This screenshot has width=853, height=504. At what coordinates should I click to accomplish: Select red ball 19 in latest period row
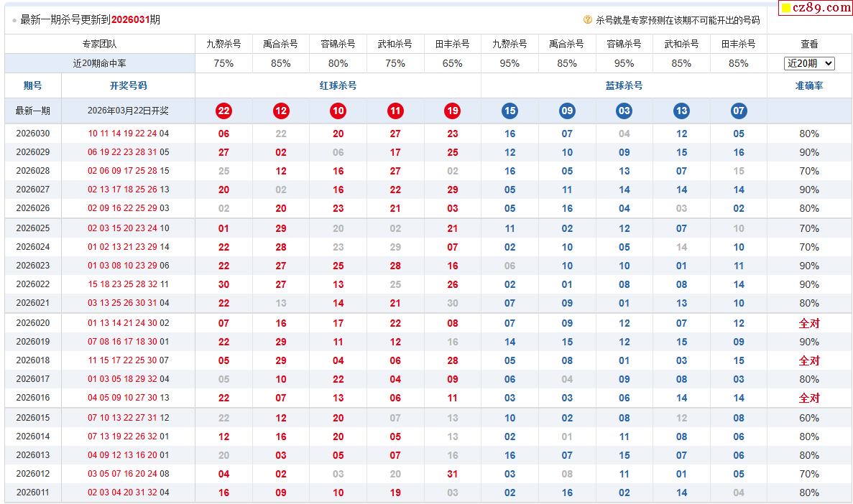pyautogui.click(x=452, y=111)
